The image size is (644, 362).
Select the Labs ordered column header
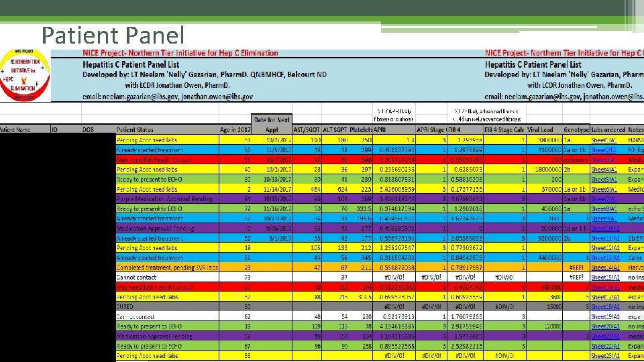pos(608,129)
